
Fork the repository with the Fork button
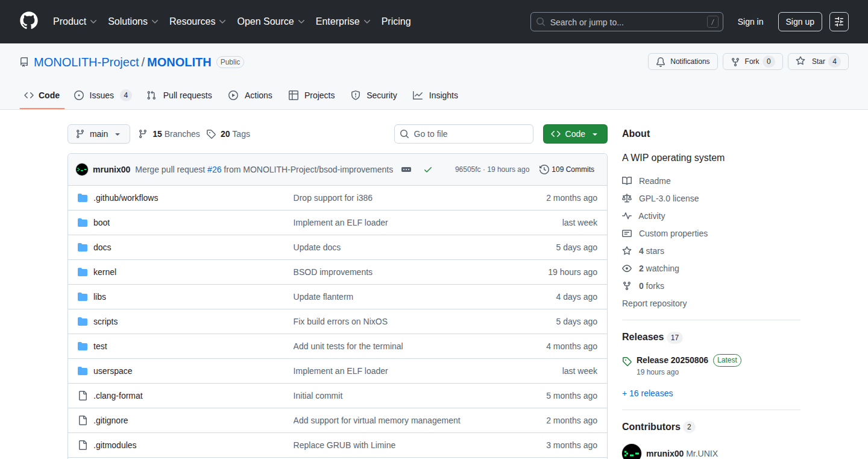coord(752,62)
